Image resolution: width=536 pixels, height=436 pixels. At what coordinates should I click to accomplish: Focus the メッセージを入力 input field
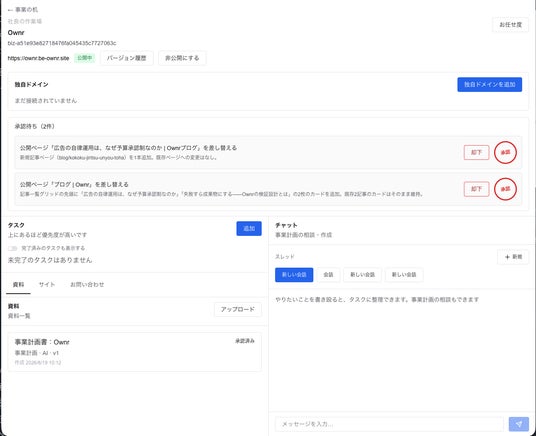pos(389,424)
